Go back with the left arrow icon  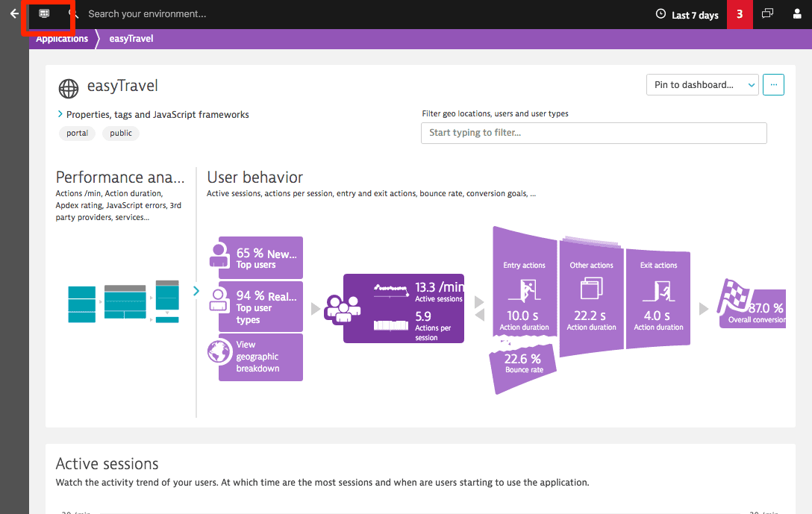tap(14, 14)
